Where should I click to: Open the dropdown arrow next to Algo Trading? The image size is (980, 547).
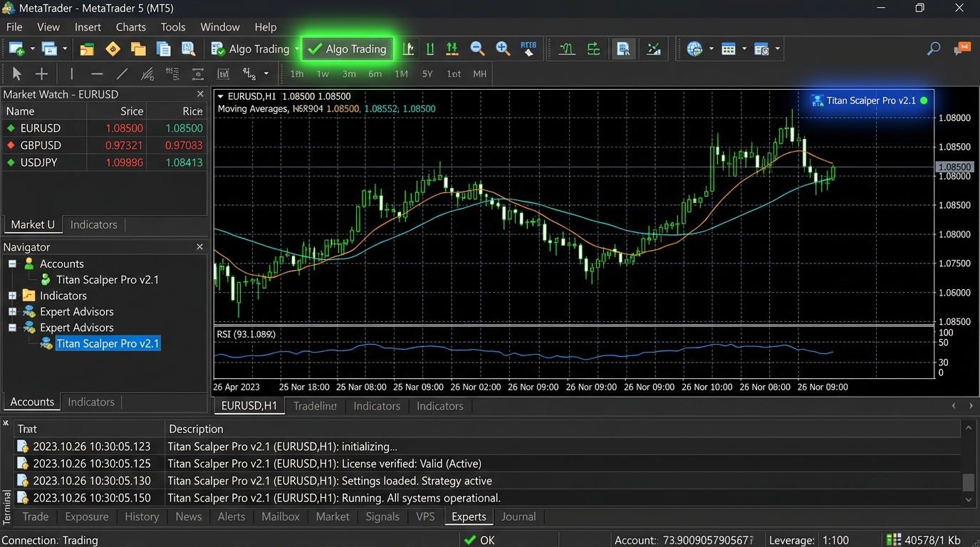tap(297, 49)
